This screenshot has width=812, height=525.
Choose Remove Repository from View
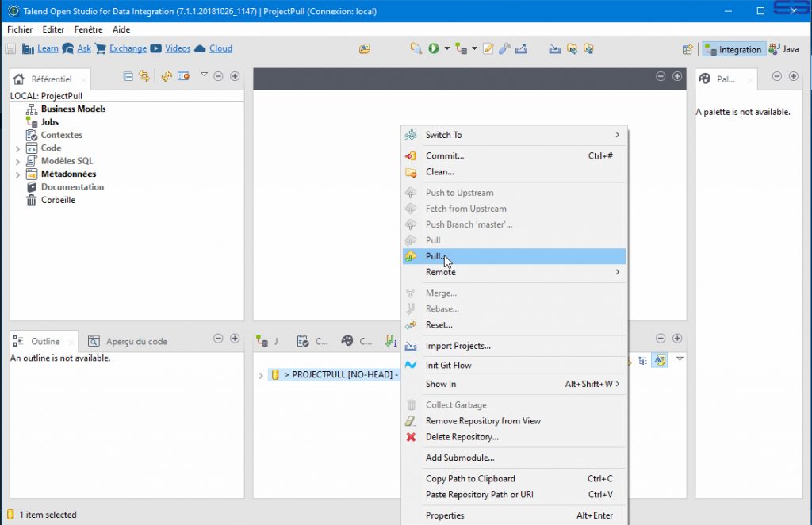[514, 421]
